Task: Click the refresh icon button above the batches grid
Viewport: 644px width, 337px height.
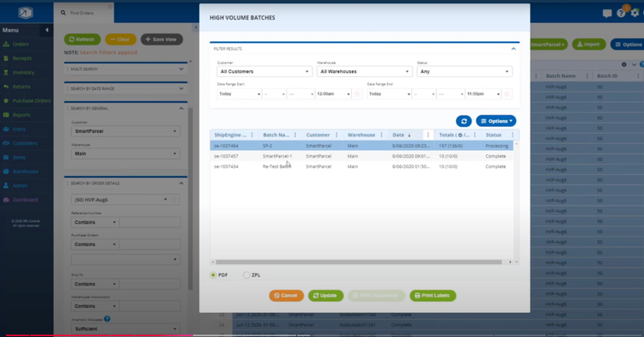Action: (x=464, y=121)
